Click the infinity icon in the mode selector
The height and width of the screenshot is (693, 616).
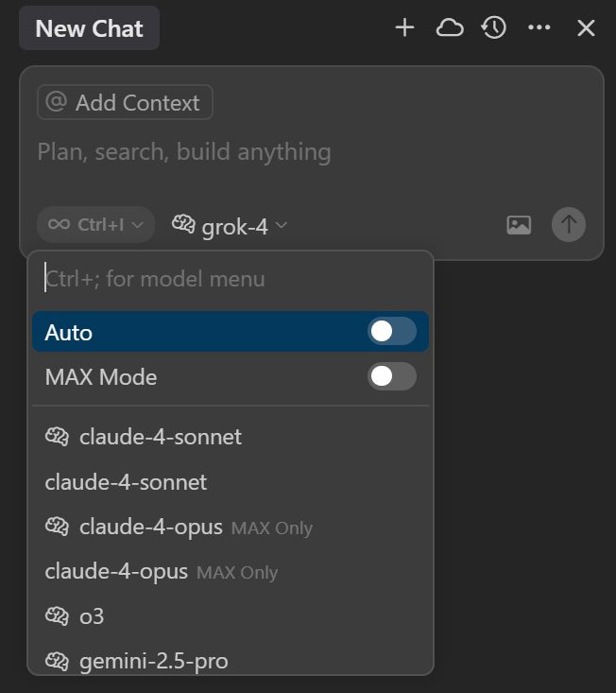(60, 224)
